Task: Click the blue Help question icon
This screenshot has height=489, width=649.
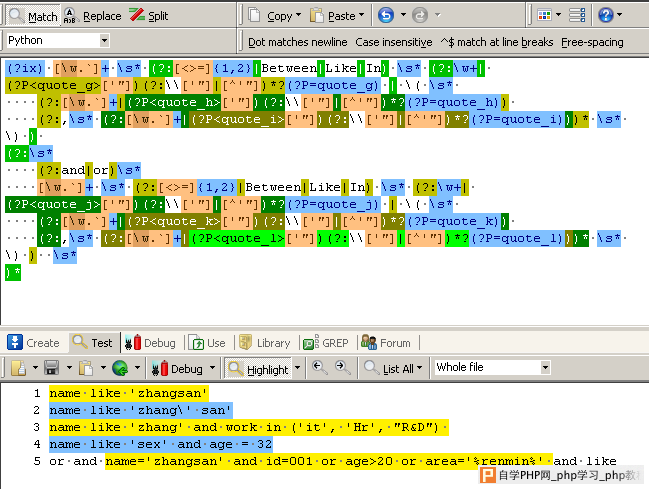Action: point(606,15)
